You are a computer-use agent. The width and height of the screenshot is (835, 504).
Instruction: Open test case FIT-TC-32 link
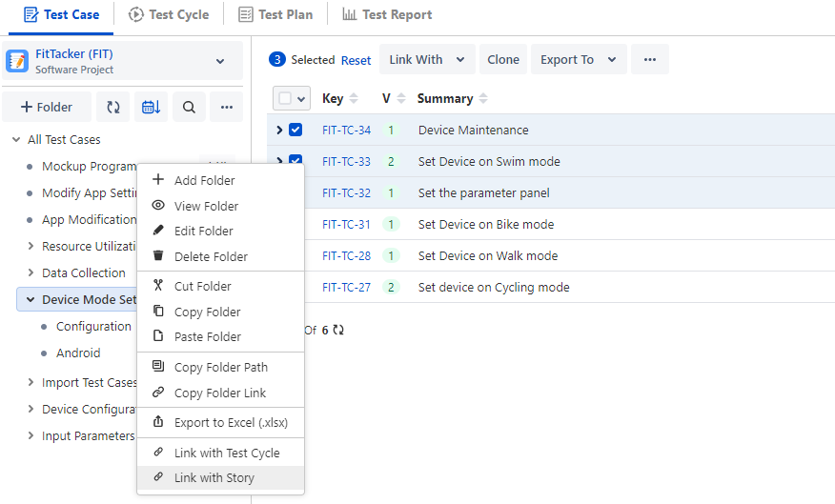click(346, 192)
